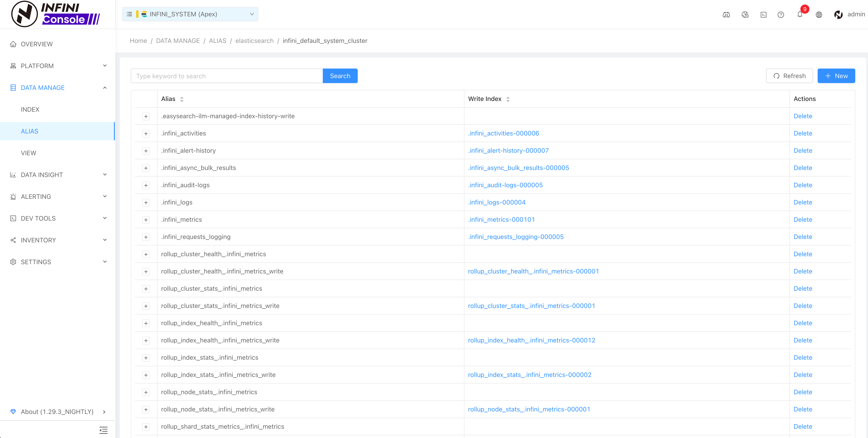This screenshot has width=868, height=438.
Task: Click the Discord community icon
Action: [x=726, y=15]
